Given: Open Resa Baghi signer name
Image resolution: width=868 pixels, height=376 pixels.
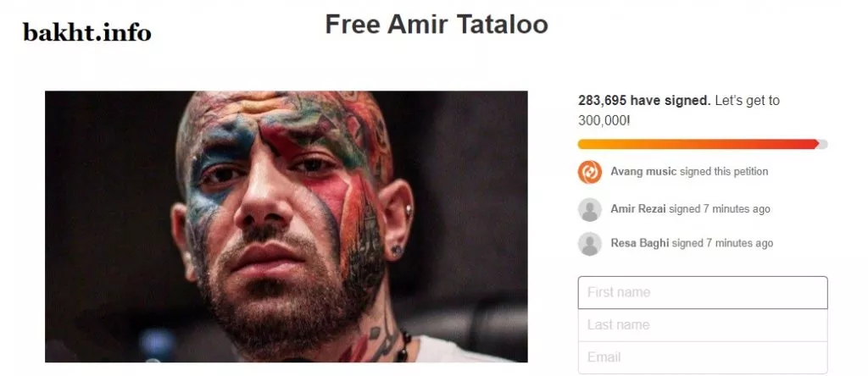Looking at the screenshot, I should (640, 243).
